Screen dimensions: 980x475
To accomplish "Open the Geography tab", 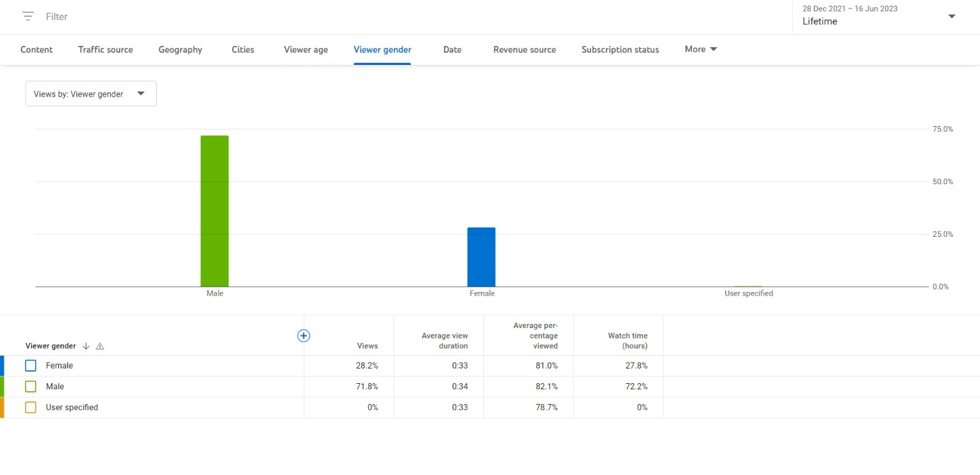I will (180, 50).
